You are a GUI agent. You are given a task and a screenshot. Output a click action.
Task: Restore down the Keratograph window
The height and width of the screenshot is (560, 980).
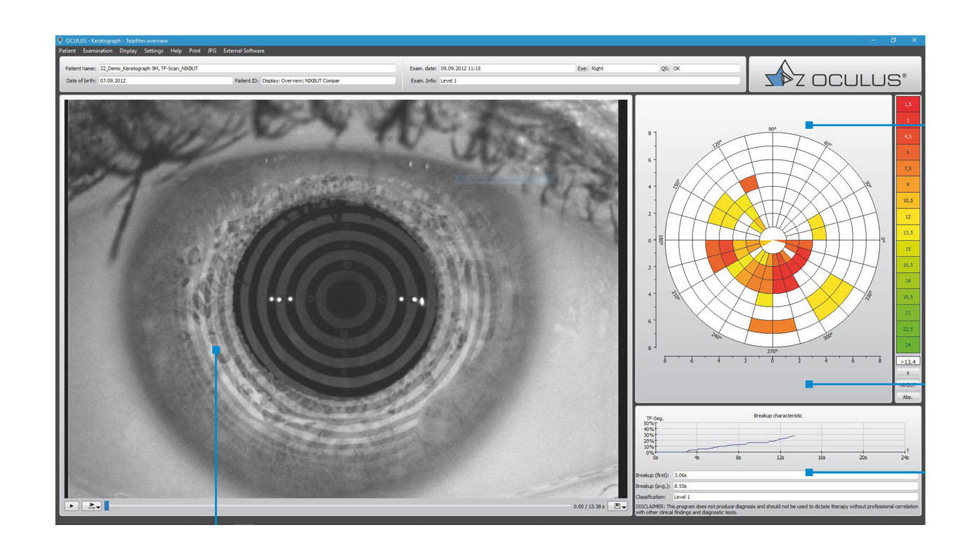tap(893, 41)
